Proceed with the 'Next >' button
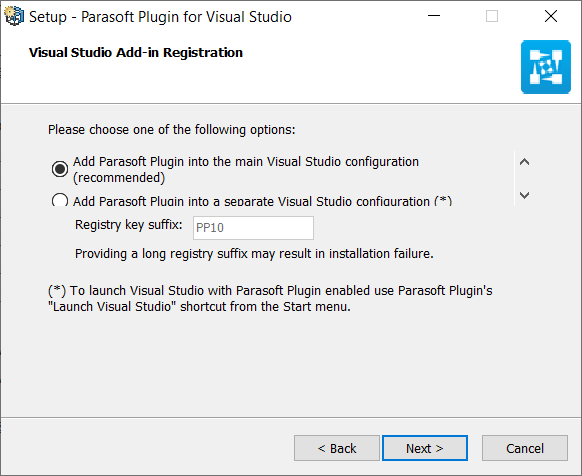This screenshot has width=582, height=476. pos(425,448)
